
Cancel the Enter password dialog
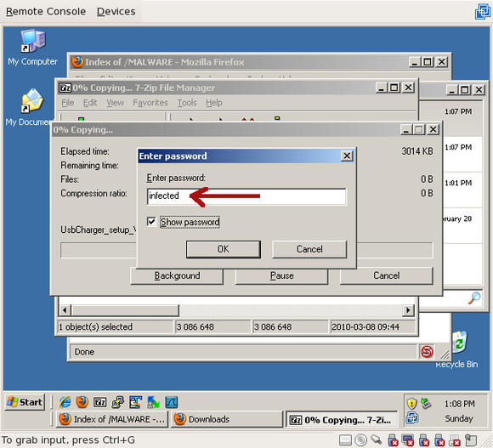coord(309,249)
